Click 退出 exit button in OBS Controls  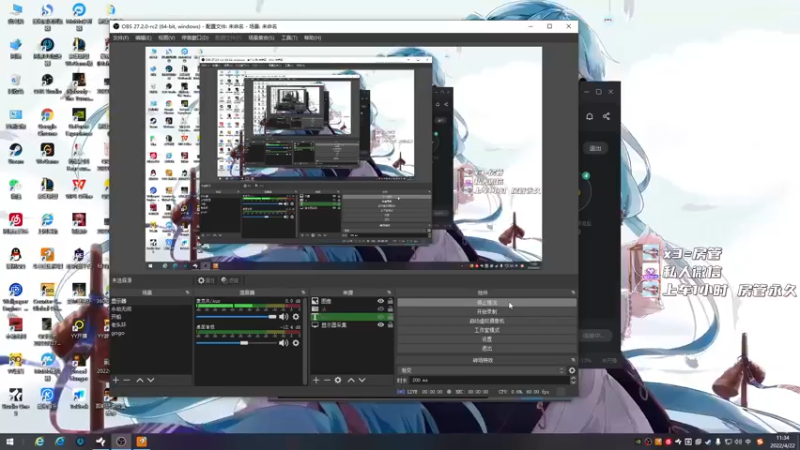click(x=487, y=348)
